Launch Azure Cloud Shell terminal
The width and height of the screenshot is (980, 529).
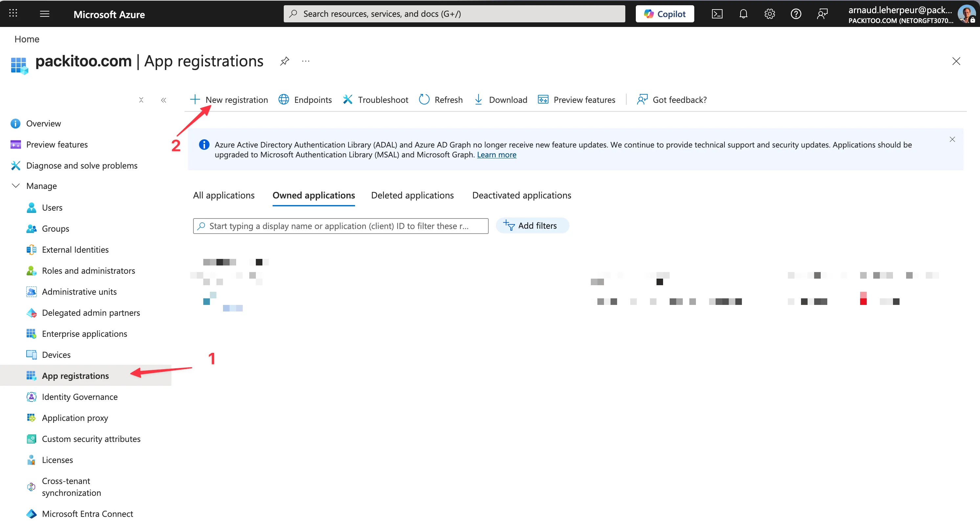pos(718,14)
